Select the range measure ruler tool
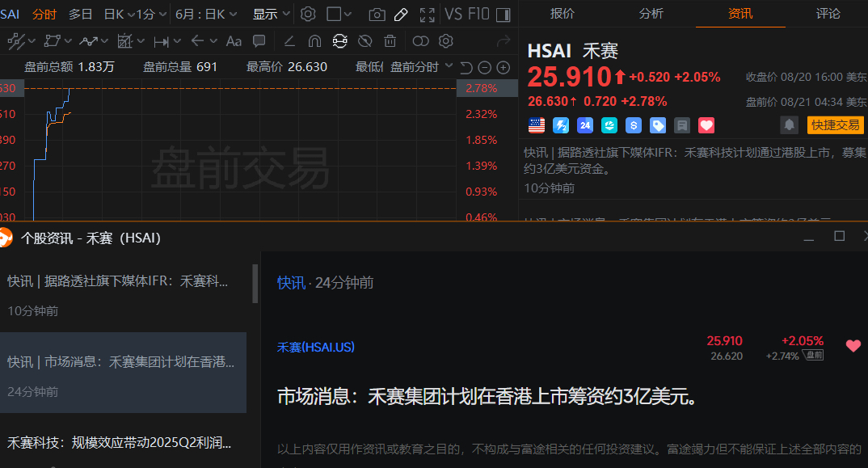 click(162, 41)
